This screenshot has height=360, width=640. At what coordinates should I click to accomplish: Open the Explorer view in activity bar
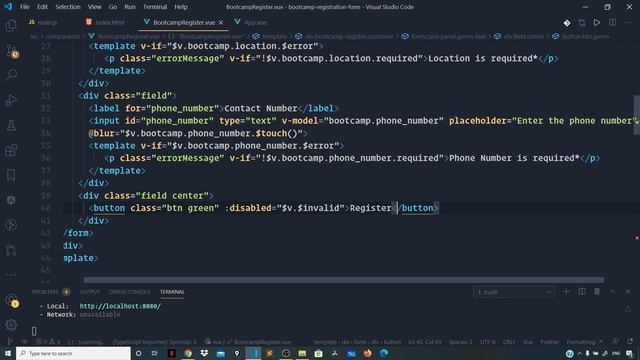click(11, 25)
